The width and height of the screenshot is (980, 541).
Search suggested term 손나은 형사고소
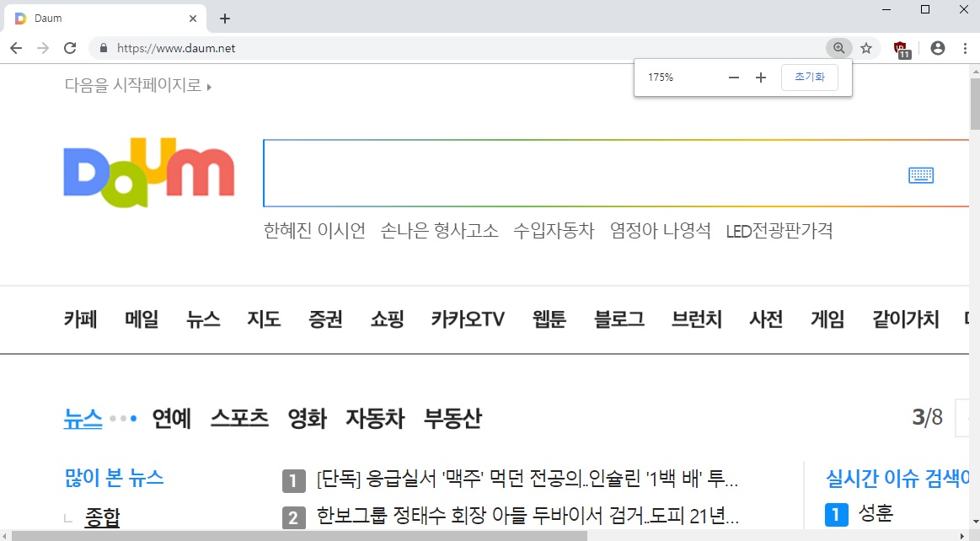[x=439, y=231]
